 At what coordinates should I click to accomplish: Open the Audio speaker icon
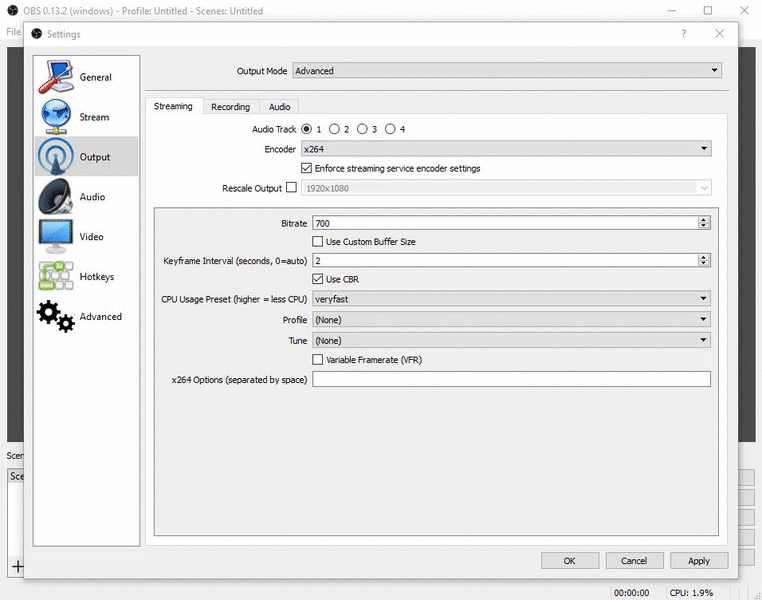click(x=55, y=196)
